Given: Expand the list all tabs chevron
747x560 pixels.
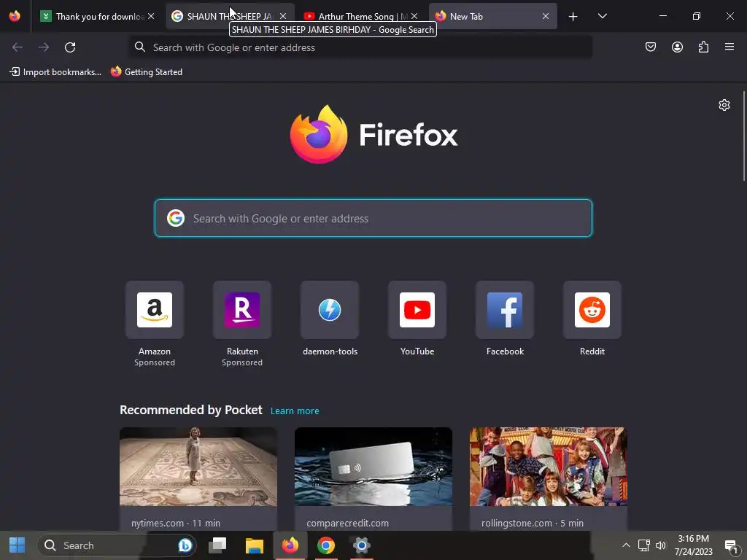Looking at the screenshot, I should [602, 16].
